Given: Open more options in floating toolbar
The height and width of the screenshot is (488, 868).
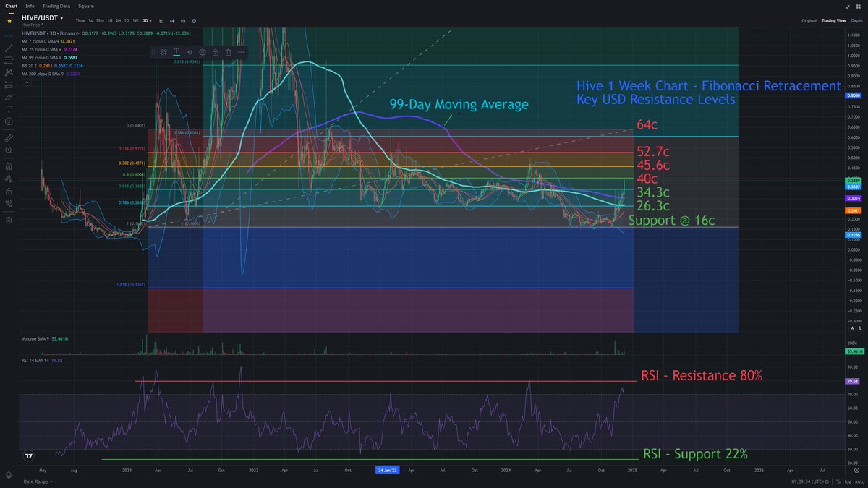Looking at the screenshot, I should point(242,52).
